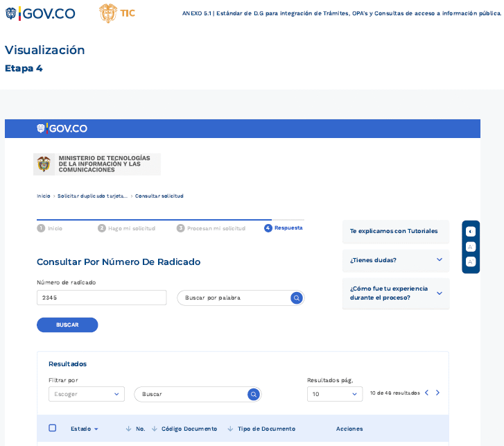Click the search icon in results 'Buscar' field
The width and height of the screenshot is (504, 446).
(x=254, y=394)
